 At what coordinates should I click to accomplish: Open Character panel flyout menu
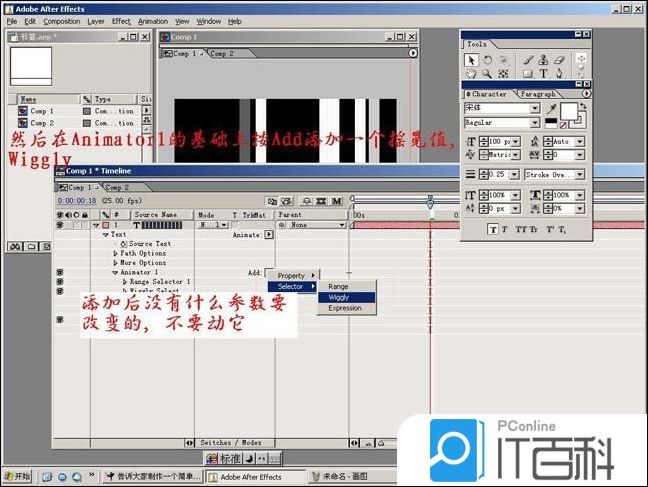point(586,94)
